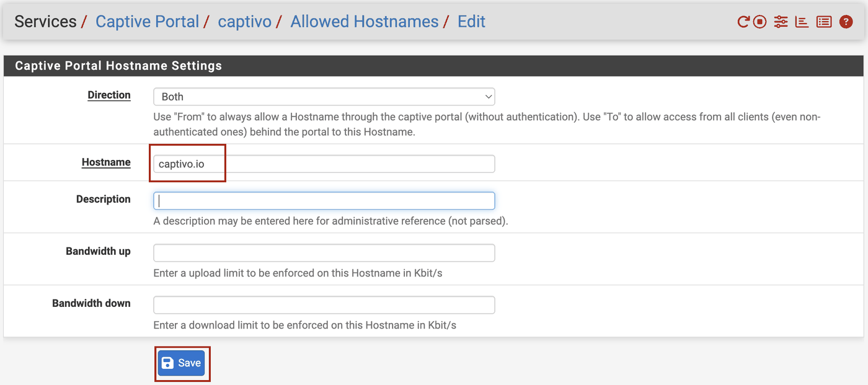
Task: Click the administrative reference description note
Action: 330,221
